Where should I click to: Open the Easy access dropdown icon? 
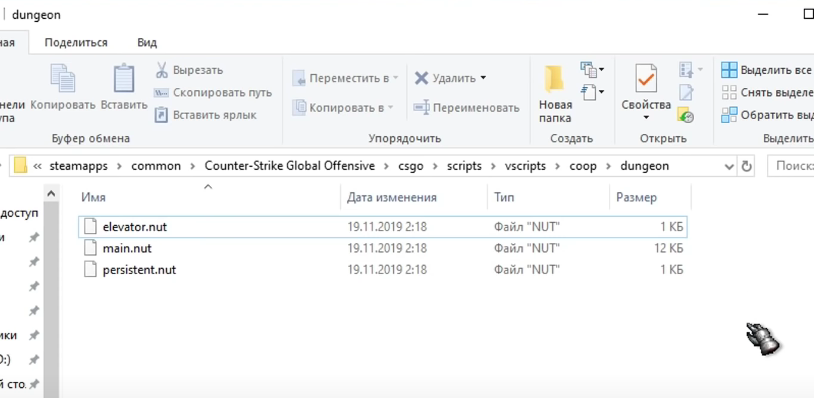tap(592, 93)
